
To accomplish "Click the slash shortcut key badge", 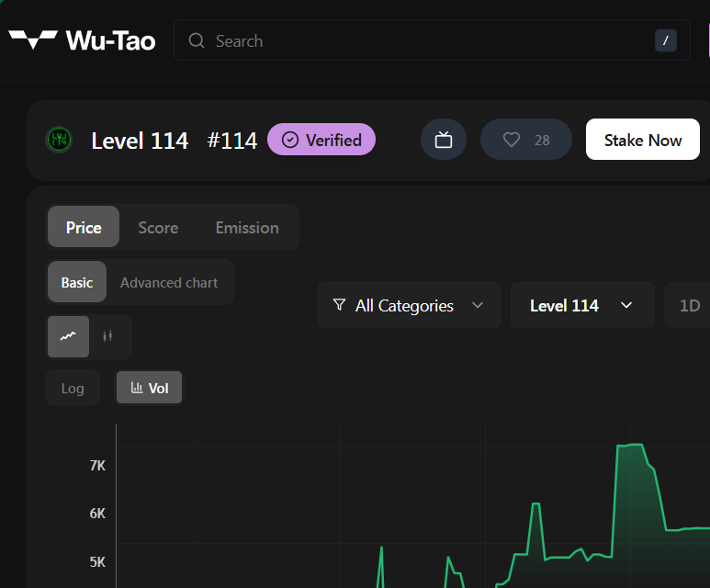I will pos(665,40).
